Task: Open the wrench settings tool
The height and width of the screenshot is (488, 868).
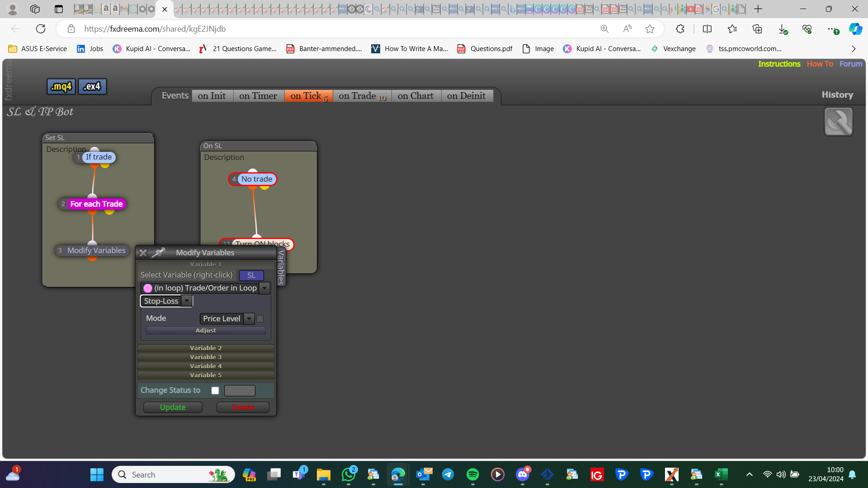Action: [838, 122]
